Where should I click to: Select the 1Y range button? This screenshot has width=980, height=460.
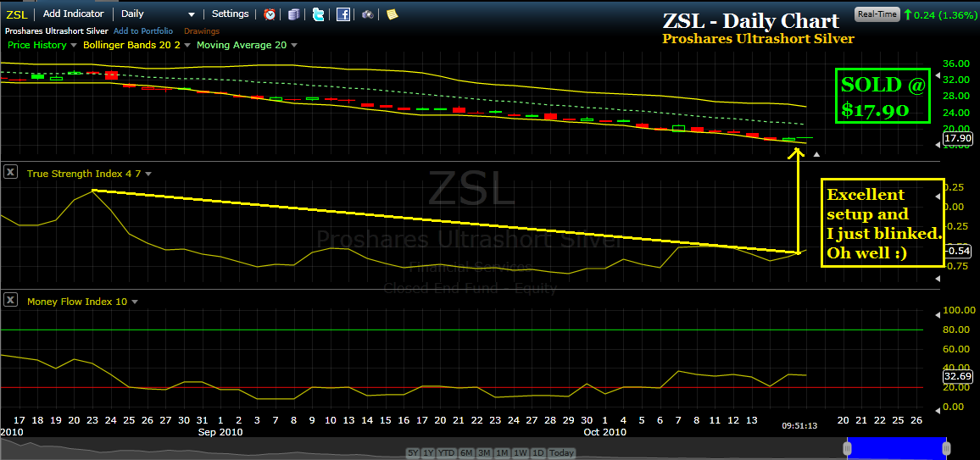(x=428, y=452)
